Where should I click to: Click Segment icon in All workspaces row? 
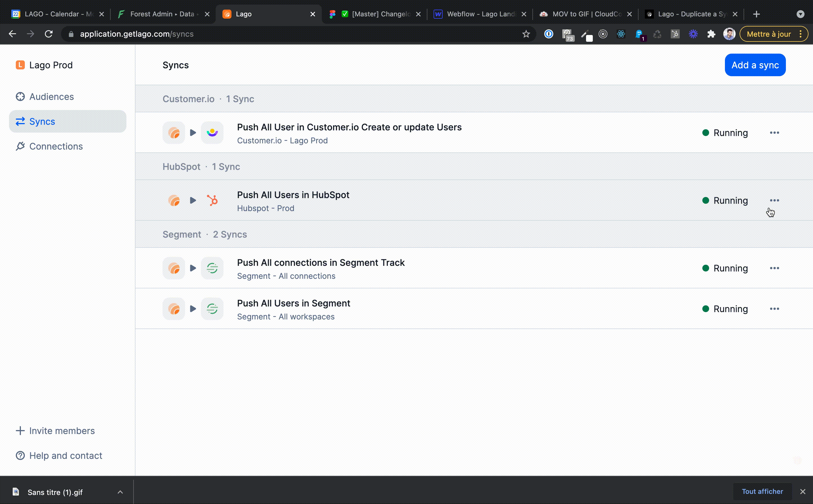point(212,309)
